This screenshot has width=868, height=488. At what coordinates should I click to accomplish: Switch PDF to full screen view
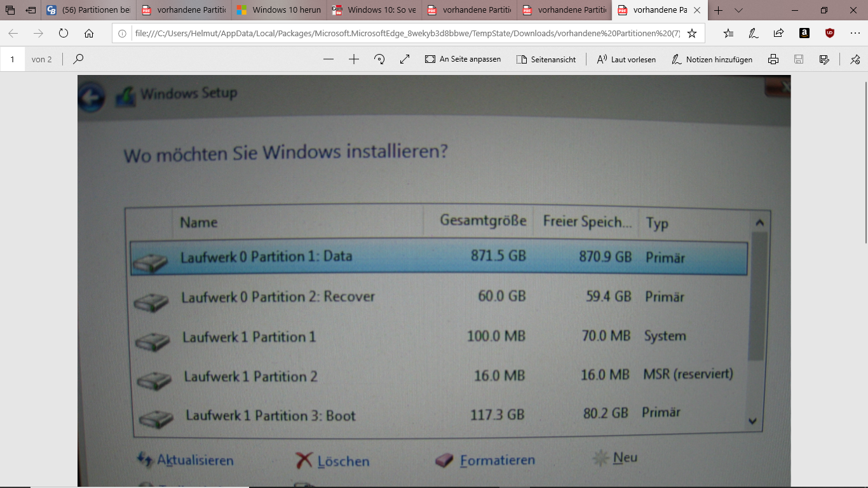pos(405,59)
